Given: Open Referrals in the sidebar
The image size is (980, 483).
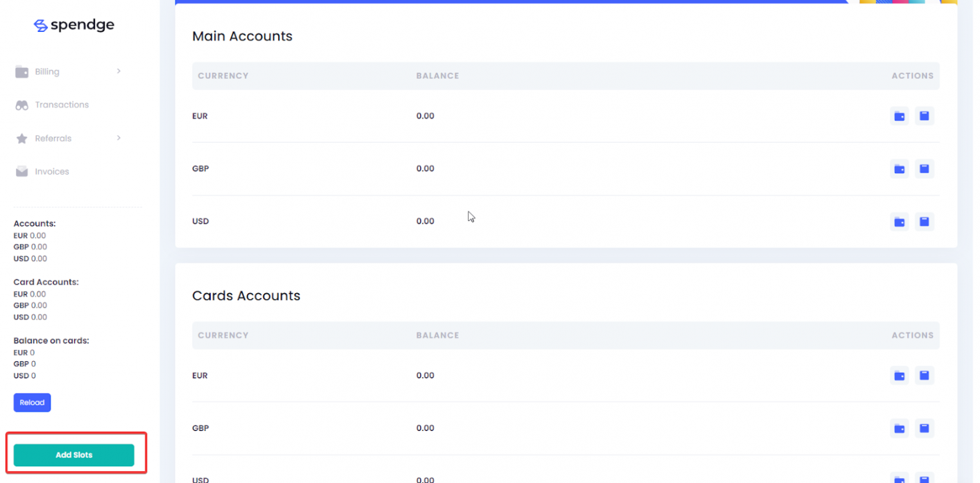Looking at the screenshot, I should click(x=53, y=139).
